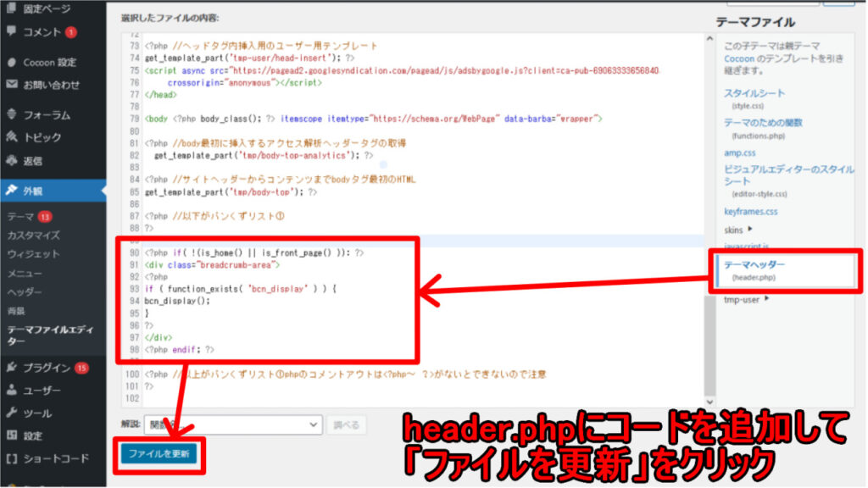Click the トピック topics icon
The image size is (868, 488).
pos(11,136)
